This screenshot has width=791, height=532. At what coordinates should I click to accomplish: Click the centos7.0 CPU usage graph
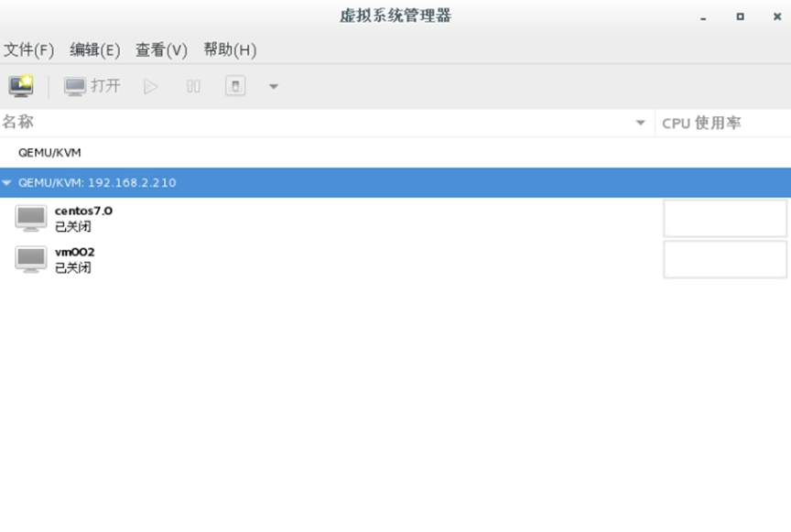(724, 218)
